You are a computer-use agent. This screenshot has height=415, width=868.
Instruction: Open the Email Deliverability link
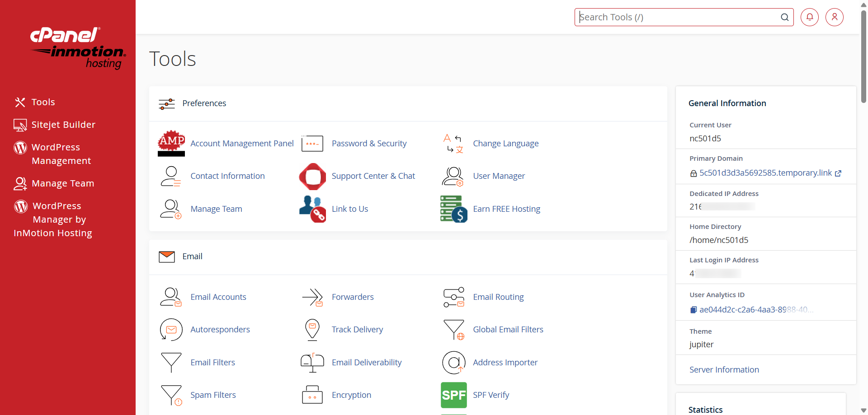(366, 363)
